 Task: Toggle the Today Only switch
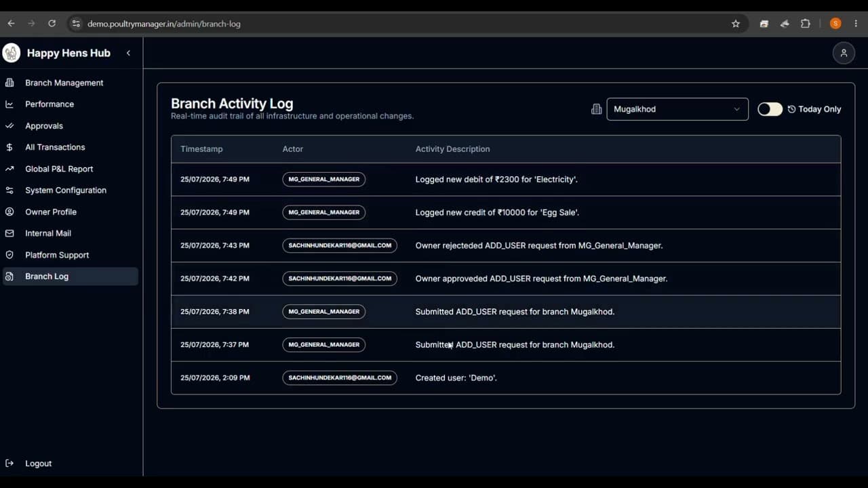770,109
